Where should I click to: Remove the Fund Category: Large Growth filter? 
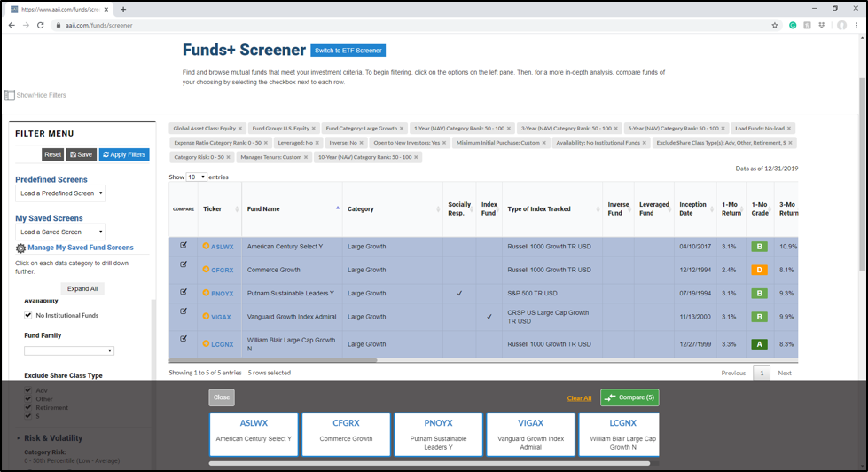pyautogui.click(x=402, y=129)
